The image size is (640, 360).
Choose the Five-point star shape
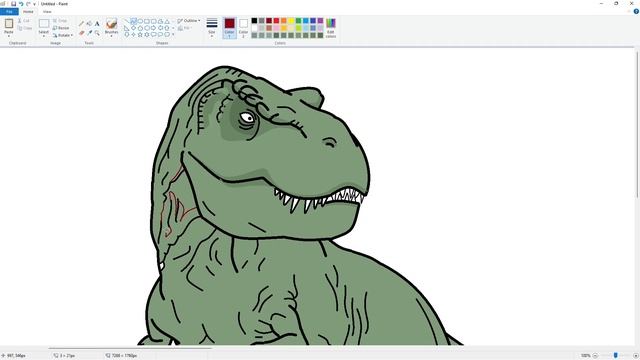[140, 35]
